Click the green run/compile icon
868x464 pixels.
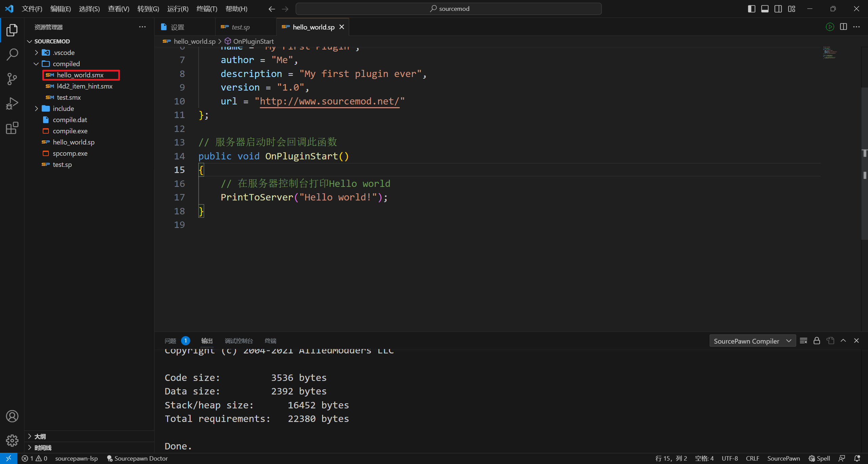(830, 27)
